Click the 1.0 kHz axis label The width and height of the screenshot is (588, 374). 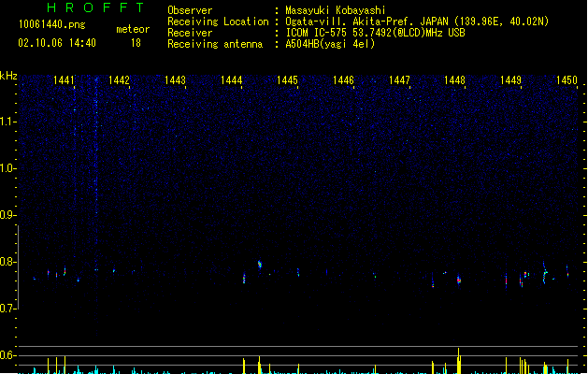pos(7,168)
